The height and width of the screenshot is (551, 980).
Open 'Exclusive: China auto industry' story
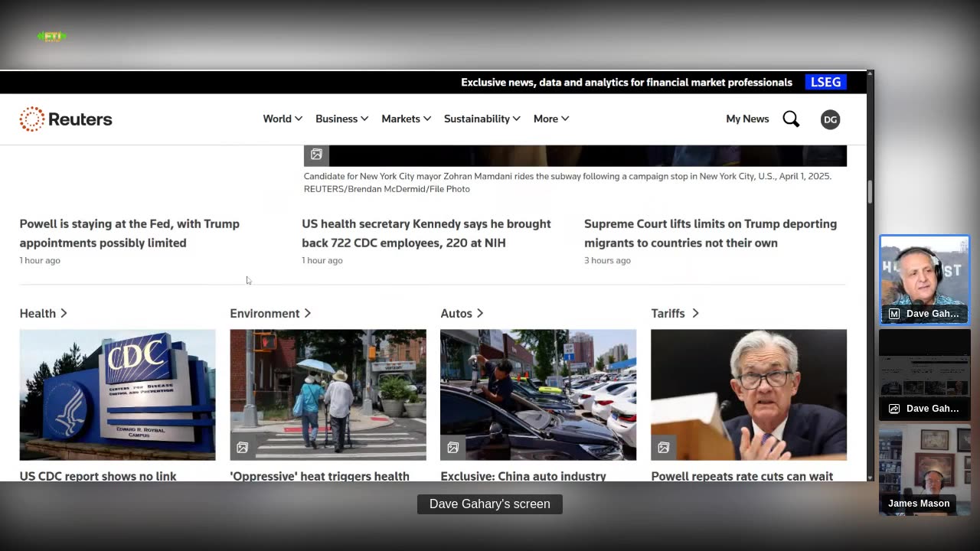[523, 476]
